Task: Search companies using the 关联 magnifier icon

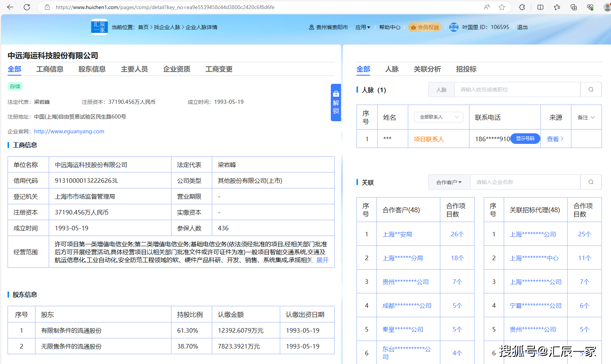Action: [x=591, y=182]
